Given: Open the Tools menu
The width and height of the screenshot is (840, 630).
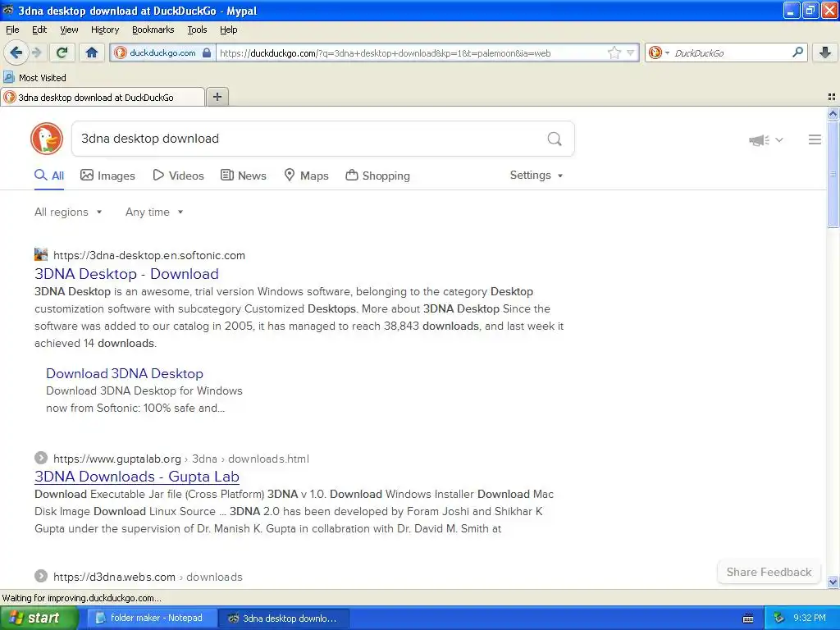Looking at the screenshot, I should pyautogui.click(x=197, y=30).
